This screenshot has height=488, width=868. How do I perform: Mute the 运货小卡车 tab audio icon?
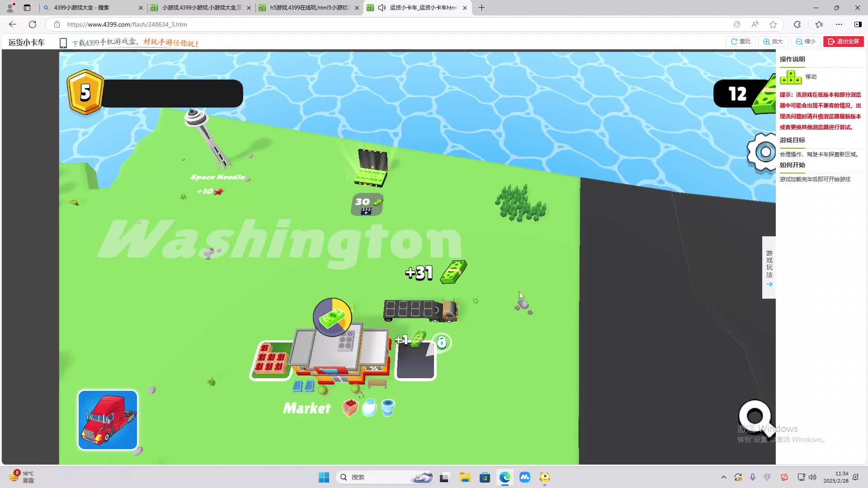pyautogui.click(x=382, y=8)
